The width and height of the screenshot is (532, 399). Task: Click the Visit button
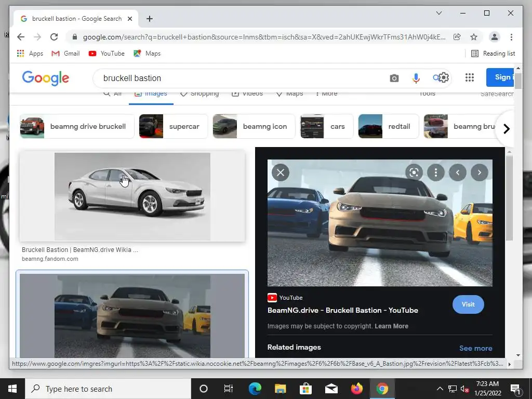pos(468,304)
